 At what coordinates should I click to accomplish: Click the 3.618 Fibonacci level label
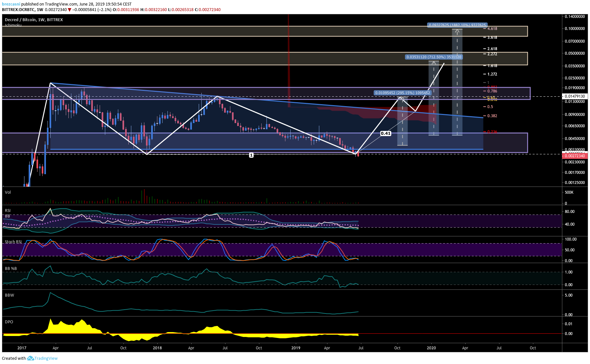tap(492, 37)
